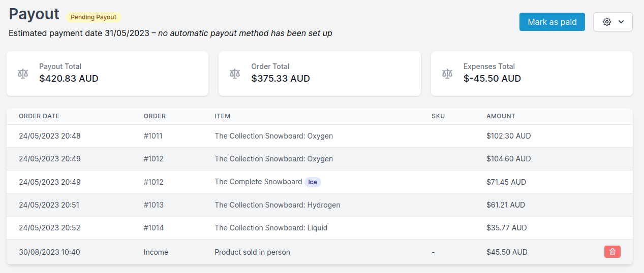The image size is (644, 273).
Task: Click The Collection Snowboard: Oxygen in order #1011
Action: (274, 136)
